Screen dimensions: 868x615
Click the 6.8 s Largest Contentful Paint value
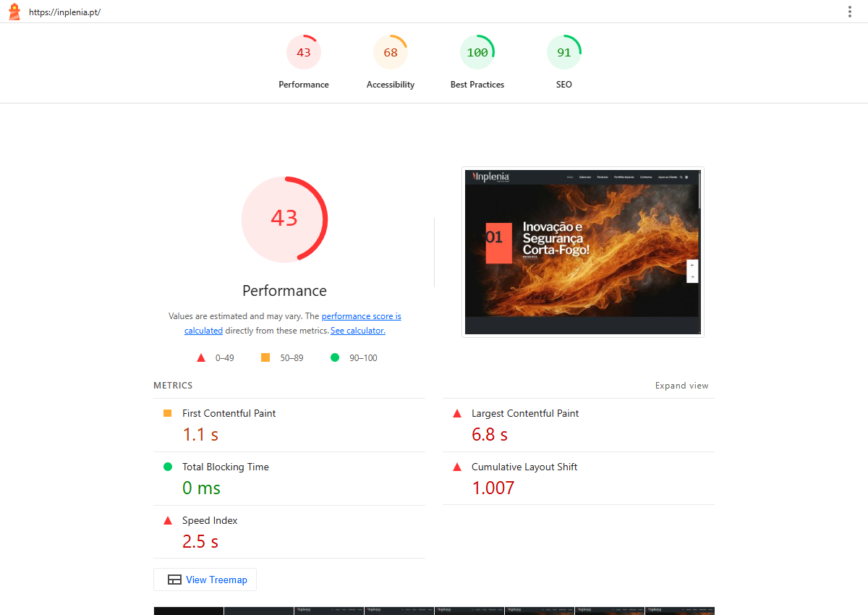coord(490,435)
